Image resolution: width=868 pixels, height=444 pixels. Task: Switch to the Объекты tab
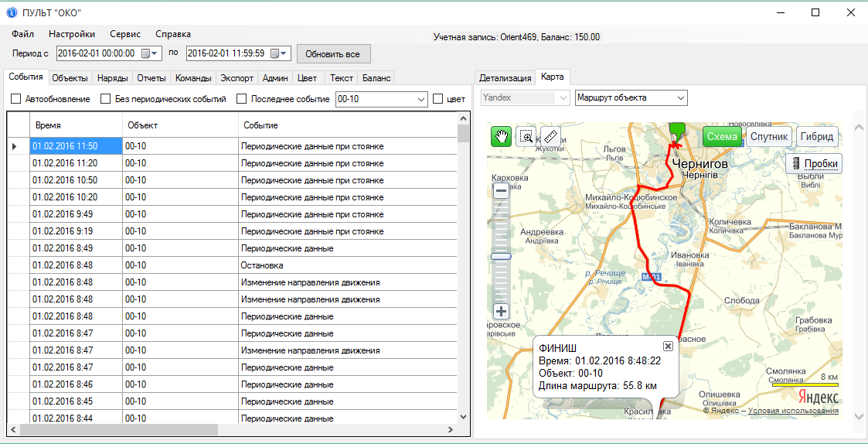(70, 78)
